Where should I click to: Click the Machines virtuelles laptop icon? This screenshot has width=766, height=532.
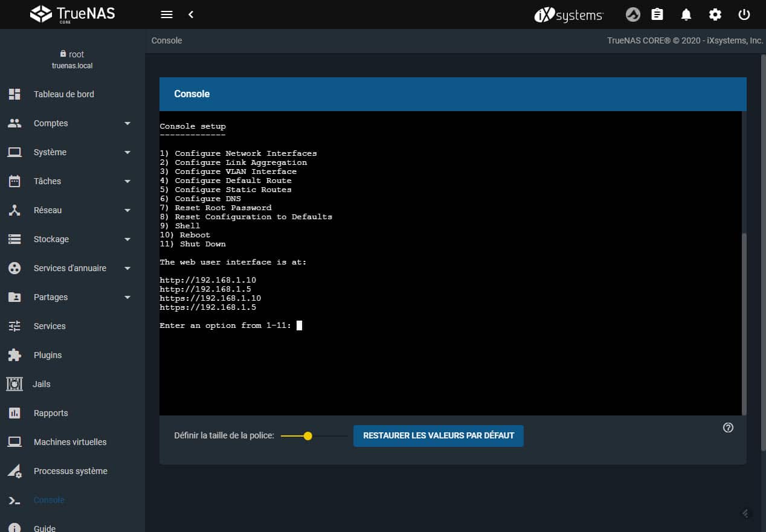(14, 442)
